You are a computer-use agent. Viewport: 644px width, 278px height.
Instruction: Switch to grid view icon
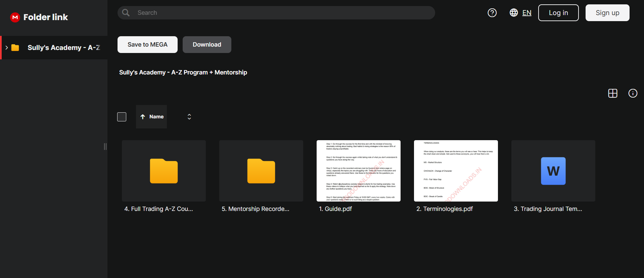tap(613, 93)
